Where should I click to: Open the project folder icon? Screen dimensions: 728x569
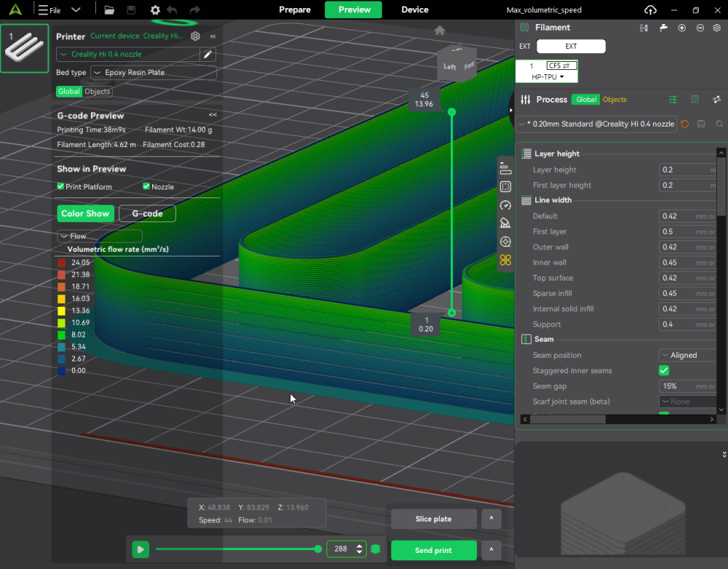click(109, 10)
